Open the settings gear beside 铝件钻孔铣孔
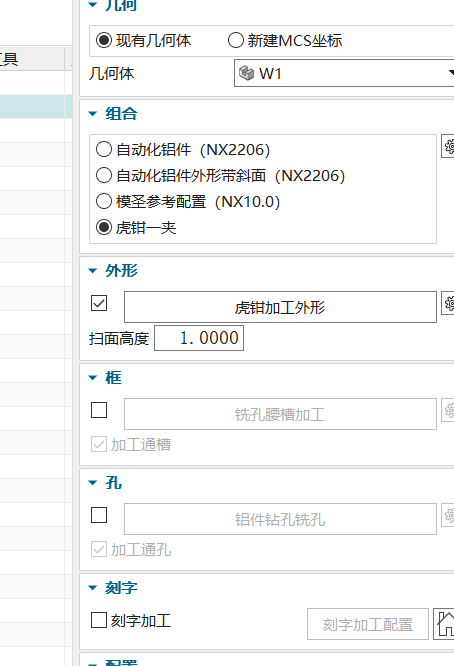Viewport: 454px width, 666px height. (x=448, y=515)
